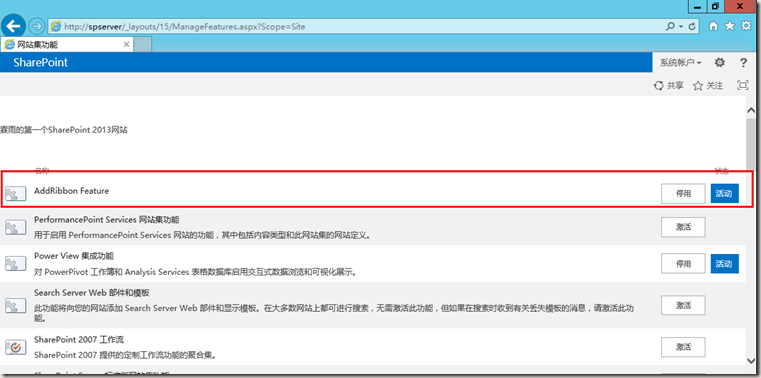
Task: Activate SharePoint 2007 工作流 with 激活
Action: click(x=683, y=347)
